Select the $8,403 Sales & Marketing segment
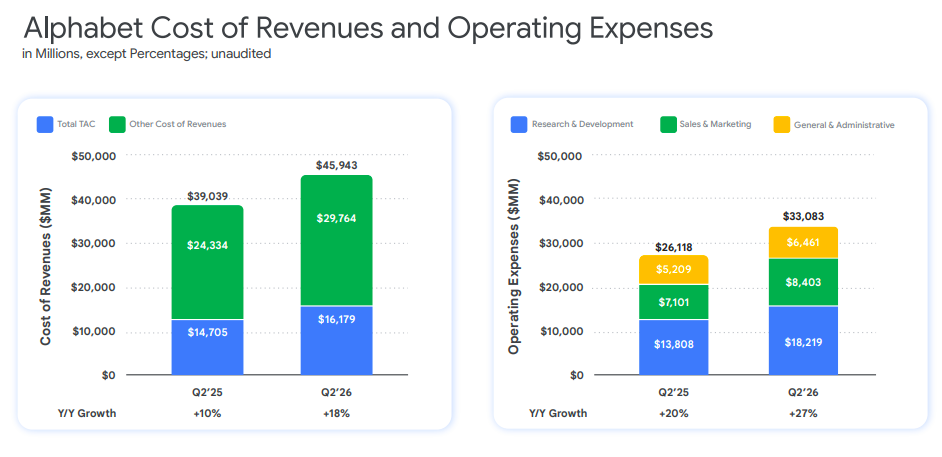942x457 pixels. click(803, 282)
